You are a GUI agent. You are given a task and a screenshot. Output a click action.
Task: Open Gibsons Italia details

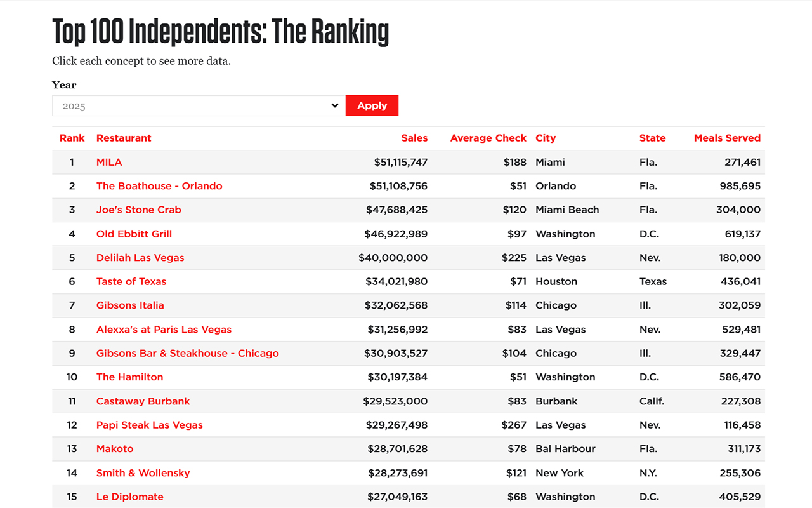point(130,305)
